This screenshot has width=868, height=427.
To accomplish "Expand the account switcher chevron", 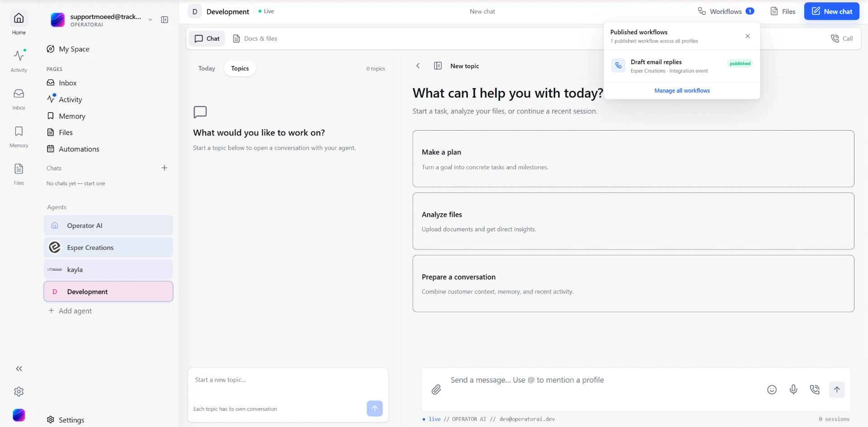I will coord(151,20).
